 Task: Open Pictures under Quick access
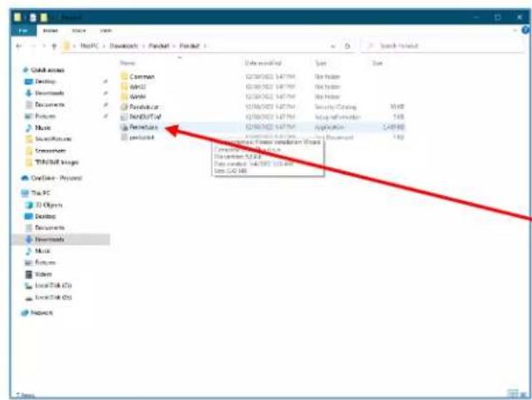(40, 116)
